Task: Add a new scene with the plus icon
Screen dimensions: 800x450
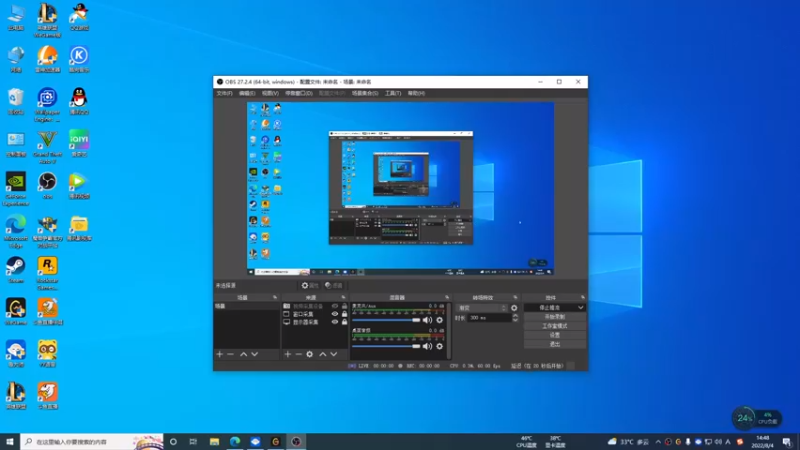Action: click(220, 354)
